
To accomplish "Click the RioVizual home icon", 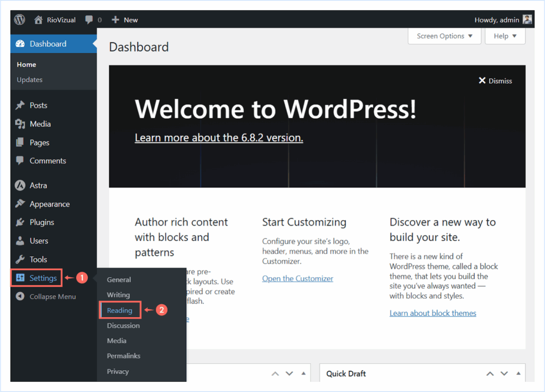I will pyautogui.click(x=38, y=20).
